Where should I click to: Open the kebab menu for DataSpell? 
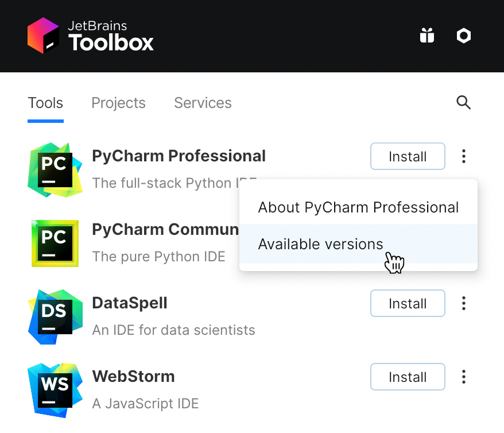[463, 303]
